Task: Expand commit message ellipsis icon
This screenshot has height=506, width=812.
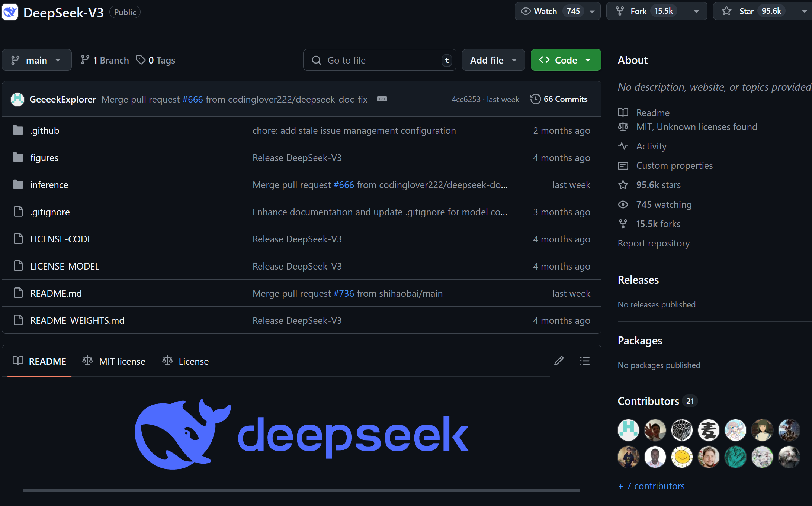Action: point(382,99)
